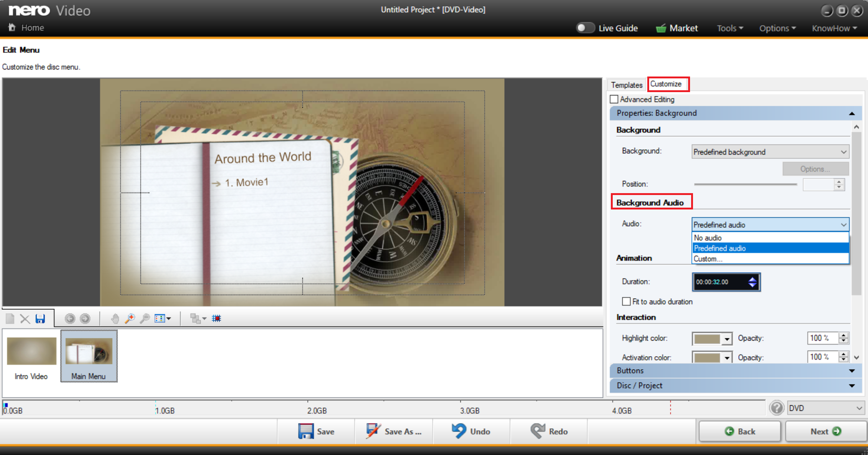The width and height of the screenshot is (868, 455).
Task: Click the new menu page icon
Action: pyautogui.click(x=10, y=319)
